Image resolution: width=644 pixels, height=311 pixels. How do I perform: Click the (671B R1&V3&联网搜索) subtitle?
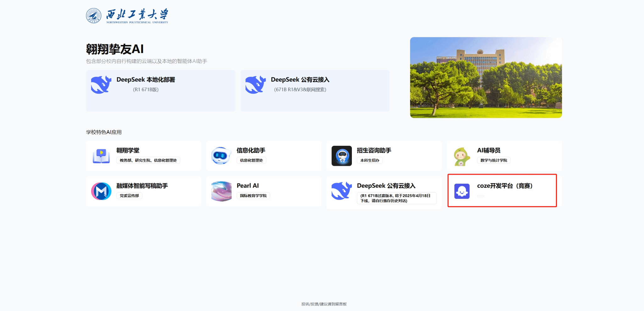300,90
